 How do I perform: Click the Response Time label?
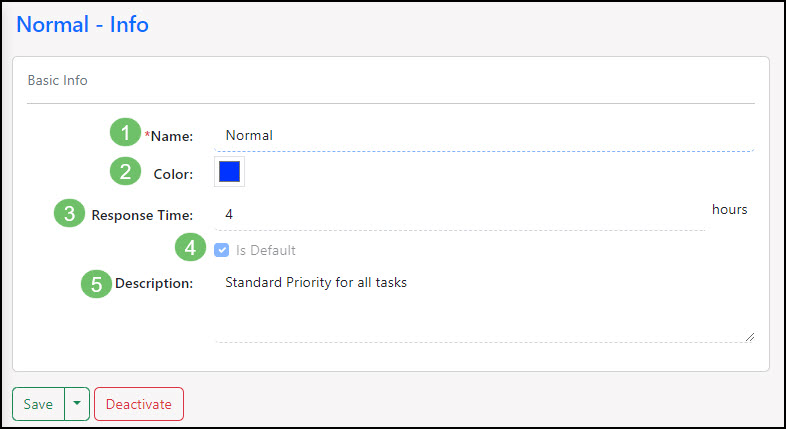tap(142, 214)
